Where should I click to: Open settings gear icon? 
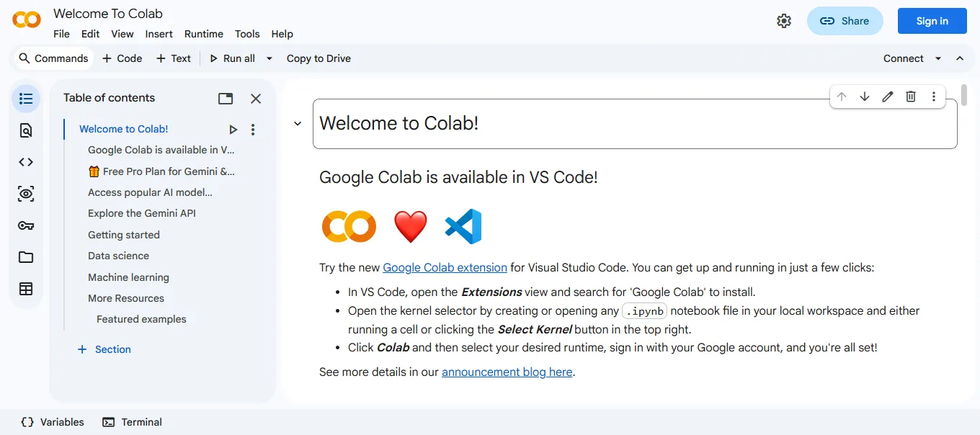point(784,21)
